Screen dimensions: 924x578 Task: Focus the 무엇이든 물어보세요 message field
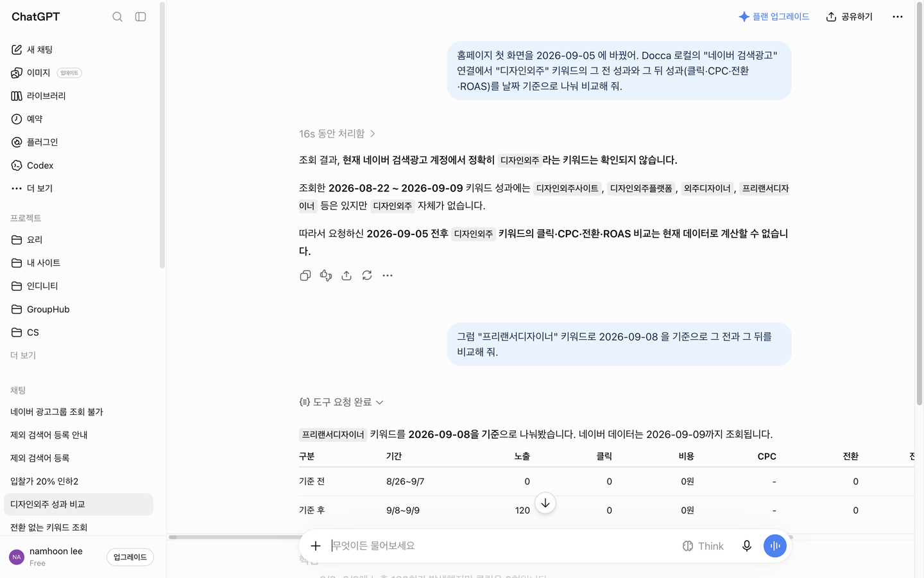(x=501, y=546)
